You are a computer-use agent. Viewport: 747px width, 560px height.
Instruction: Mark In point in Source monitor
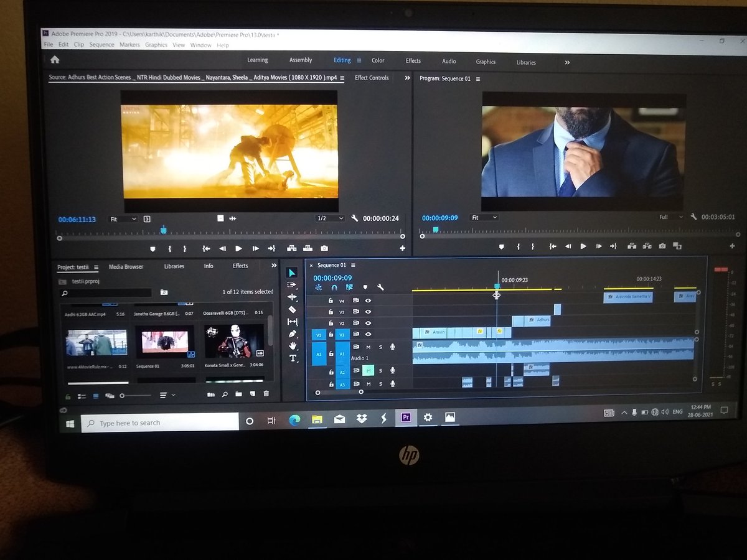169,248
